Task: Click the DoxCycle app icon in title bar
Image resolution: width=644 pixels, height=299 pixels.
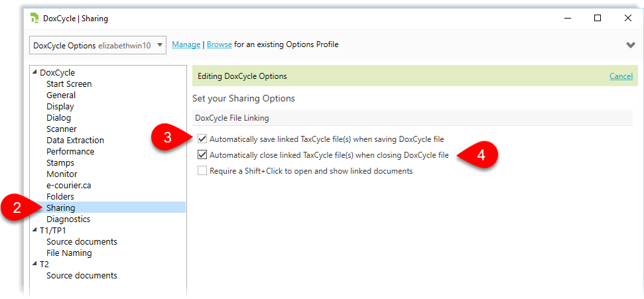Action: pyautogui.click(x=35, y=19)
